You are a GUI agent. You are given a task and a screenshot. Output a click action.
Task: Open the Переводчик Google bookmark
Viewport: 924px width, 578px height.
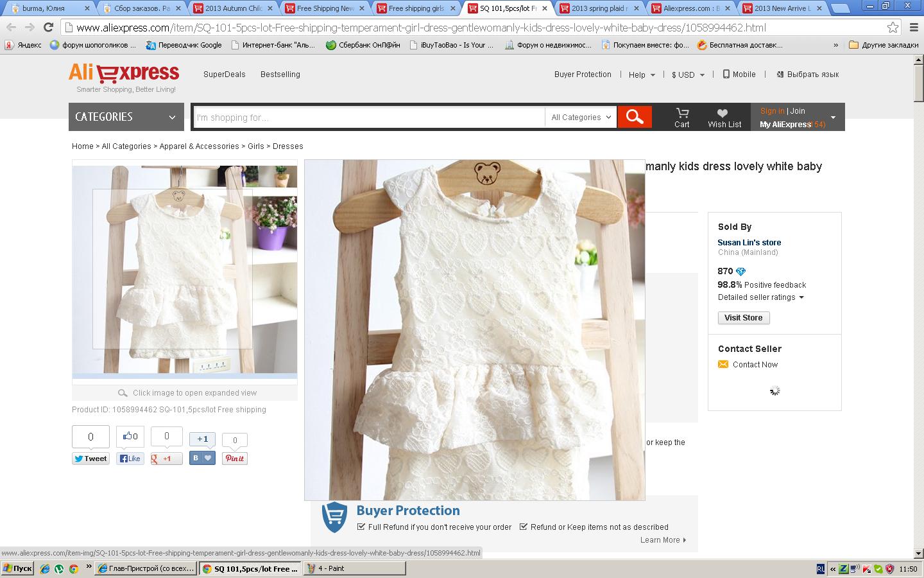coord(184,45)
